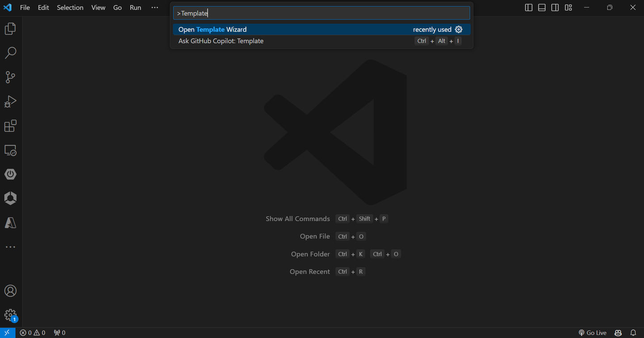Image resolution: width=644 pixels, height=338 pixels.
Task: Open the Remote Explorer view
Action: (10, 150)
